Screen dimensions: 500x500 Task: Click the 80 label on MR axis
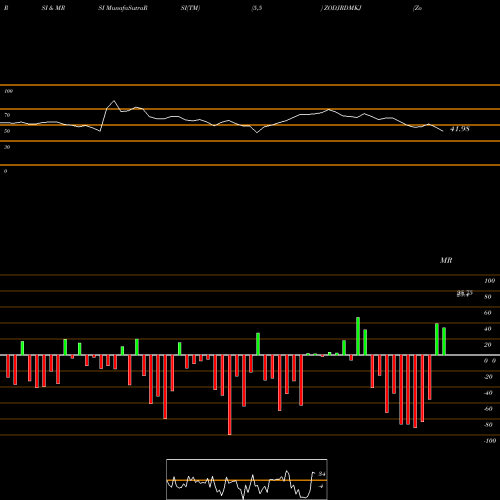click(488, 297)
